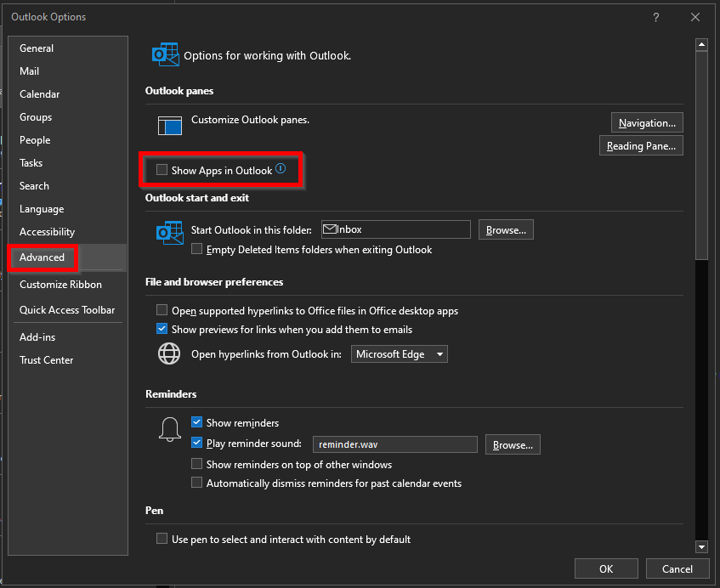Viewport: 720px width, 588px height.
Task: Open Quick Access Toolbar settings
Action: click(x=67, y=310)
